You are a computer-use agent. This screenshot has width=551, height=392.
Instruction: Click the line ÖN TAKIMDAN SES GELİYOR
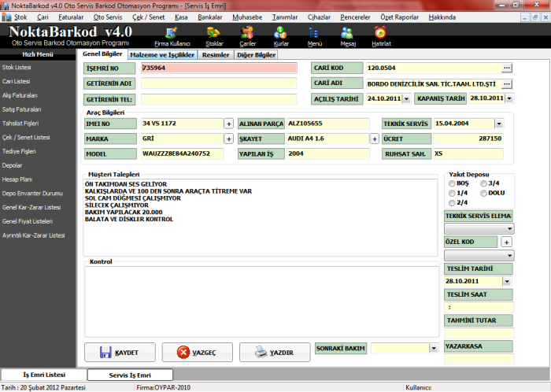coord(126,184)
